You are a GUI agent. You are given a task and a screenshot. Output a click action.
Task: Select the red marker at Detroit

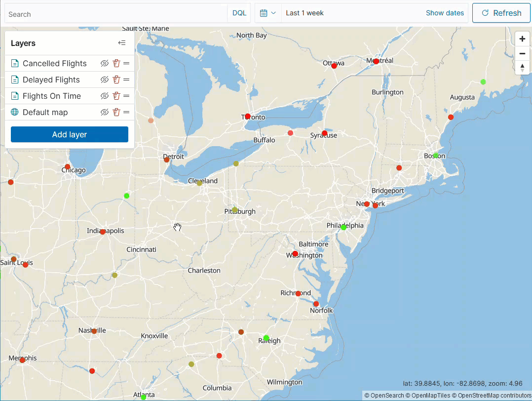[167, 160]
